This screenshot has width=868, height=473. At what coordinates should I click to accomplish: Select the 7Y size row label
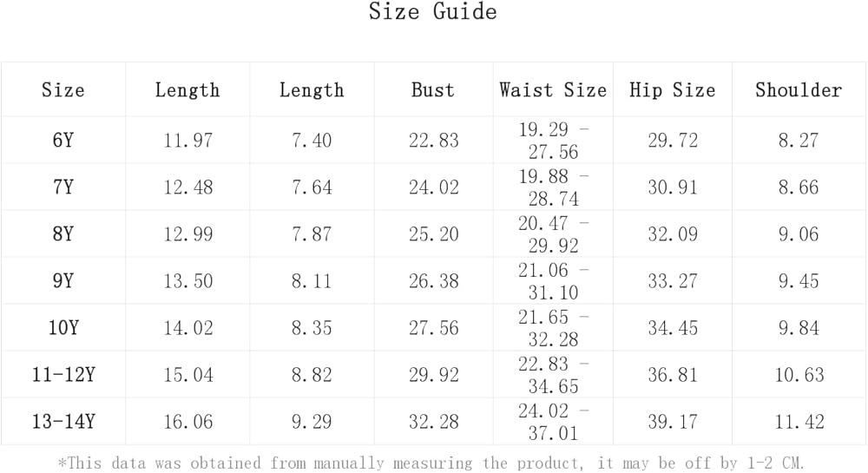63,187
